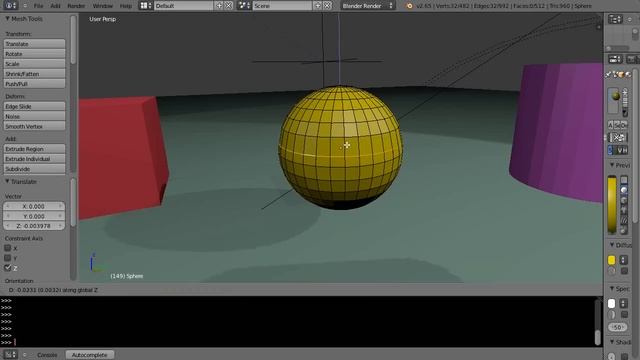This screenshot has height=360, width=640.
Task: Click the Shrink/Fatten button
Action: (x=34, y=74)
